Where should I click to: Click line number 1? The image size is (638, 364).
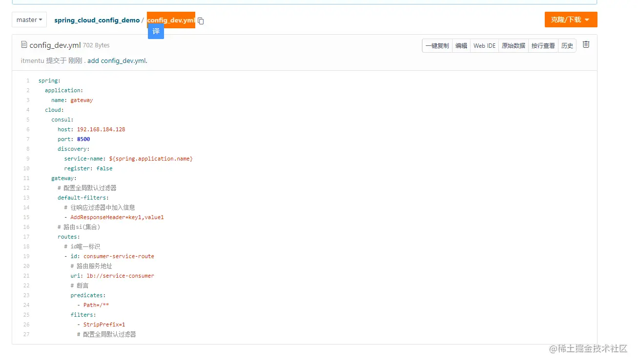pos(28,81)
